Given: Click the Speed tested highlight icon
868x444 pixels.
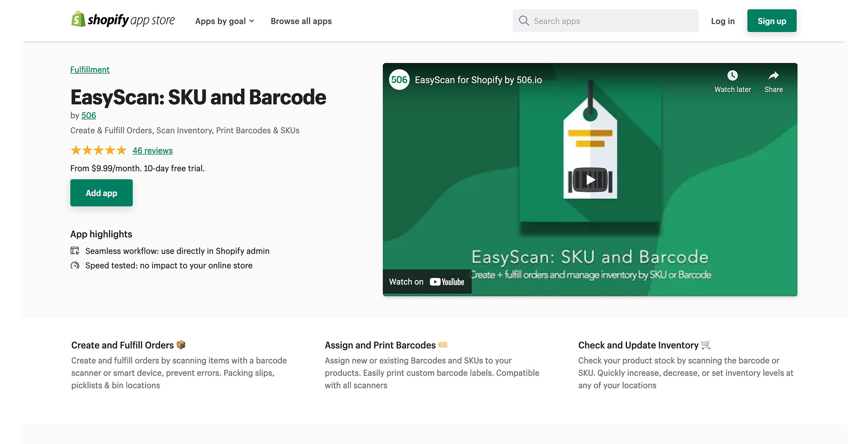Looking at the screenshot, I should [x=75, y=265].
